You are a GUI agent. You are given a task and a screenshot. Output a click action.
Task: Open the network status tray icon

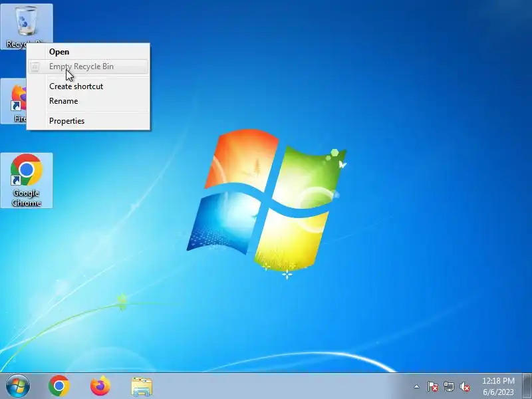pyautogui.click(x=448, y=386)
